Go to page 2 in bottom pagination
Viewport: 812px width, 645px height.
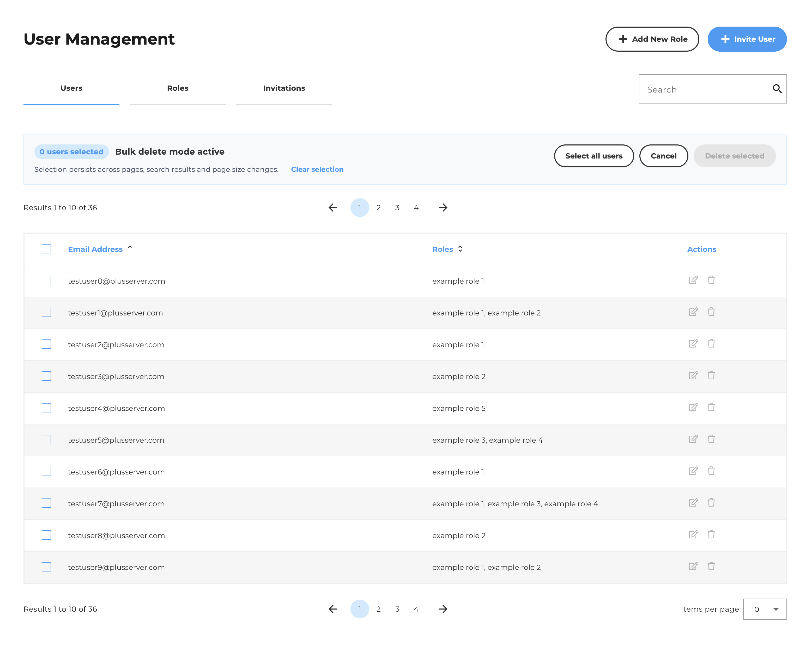[378, 609]
